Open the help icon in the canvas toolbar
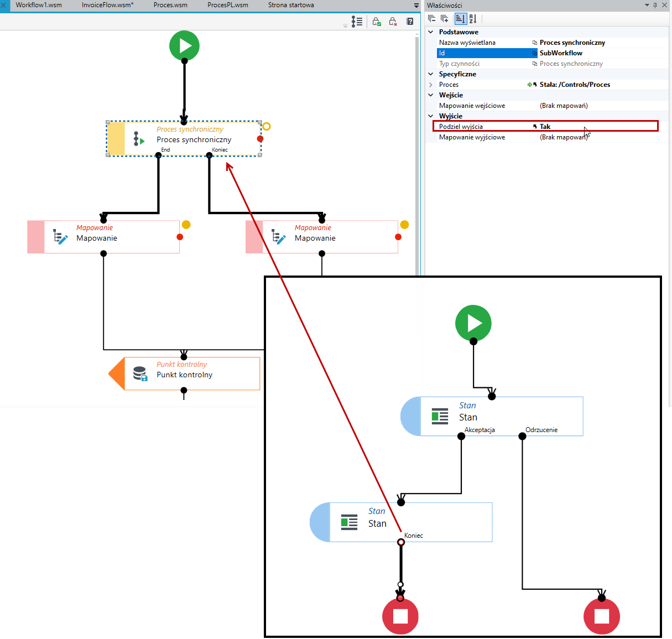672x639 pixels. coord(410,22)
